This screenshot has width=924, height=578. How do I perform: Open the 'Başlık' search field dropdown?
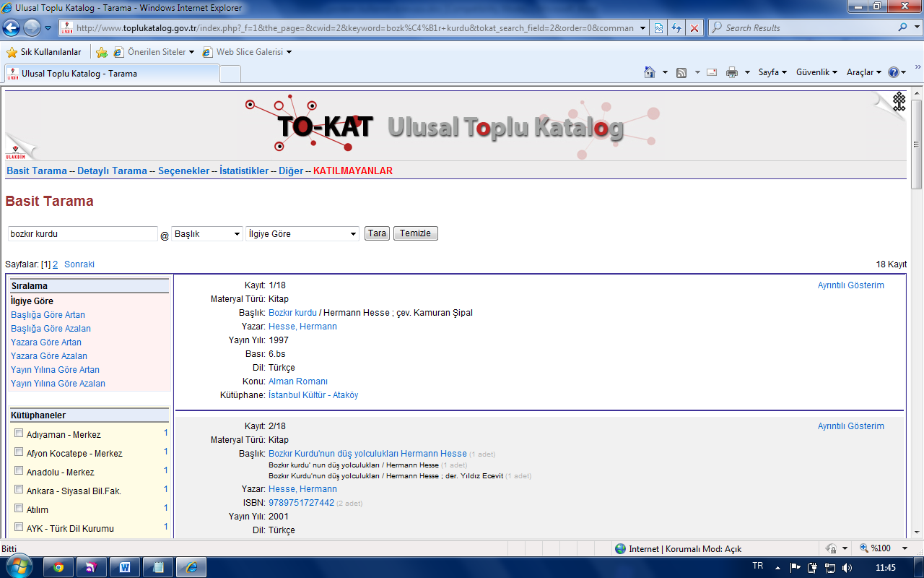coord(207,234)
